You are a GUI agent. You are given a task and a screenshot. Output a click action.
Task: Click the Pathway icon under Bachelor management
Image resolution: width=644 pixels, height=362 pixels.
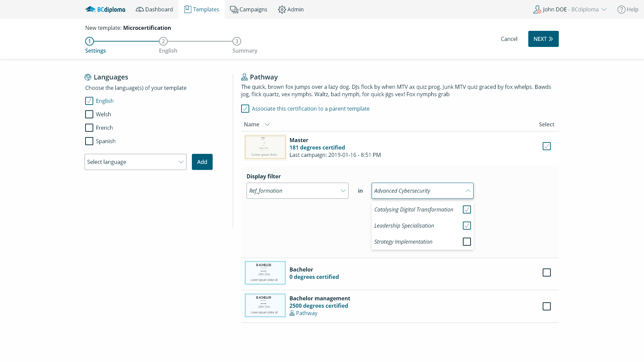tap(291, 313)
